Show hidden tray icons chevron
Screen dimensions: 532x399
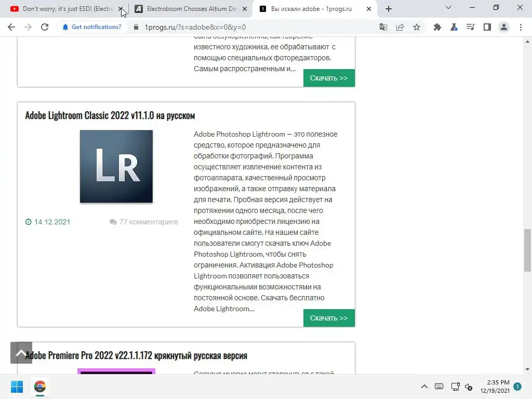[424, 387]
